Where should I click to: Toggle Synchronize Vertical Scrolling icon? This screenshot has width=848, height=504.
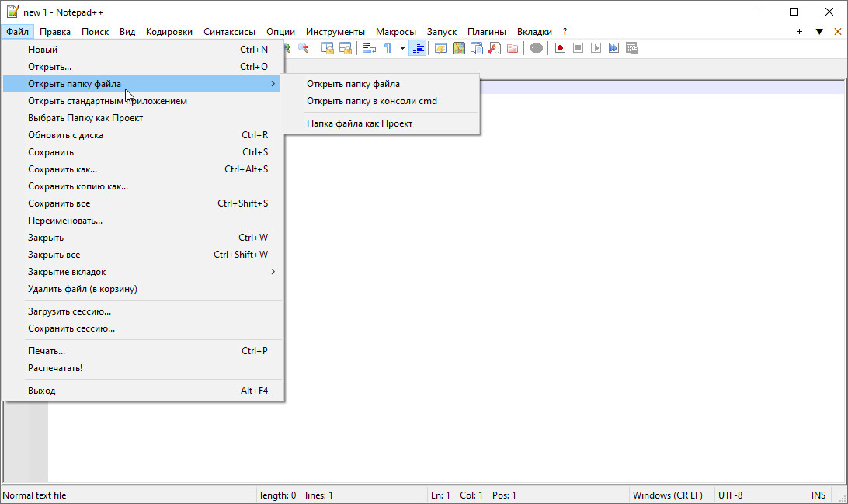coord(328,48)
